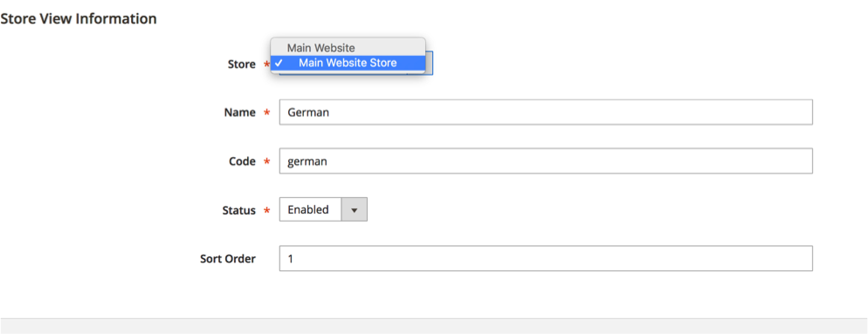Click the "Store View Information" heading

(x=79, y=19)
